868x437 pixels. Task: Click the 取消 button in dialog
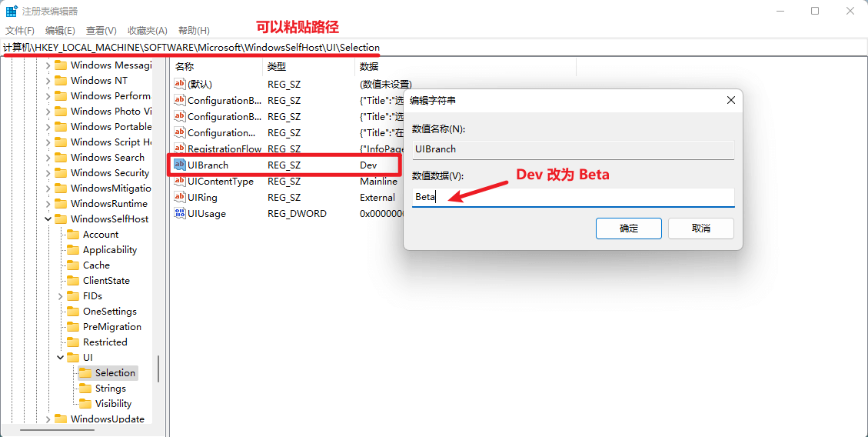coord(700,229)
